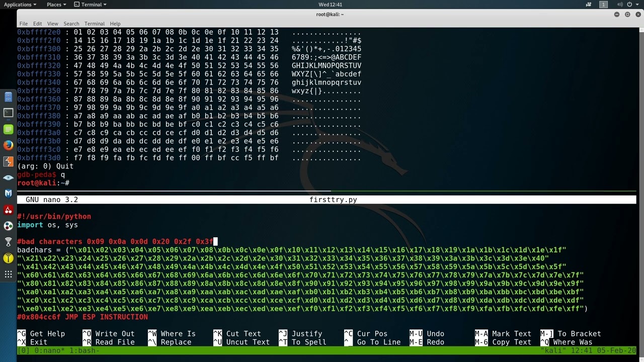Click the nano Where Was shortcut
644x362 pixels.
tap(566, 342)
